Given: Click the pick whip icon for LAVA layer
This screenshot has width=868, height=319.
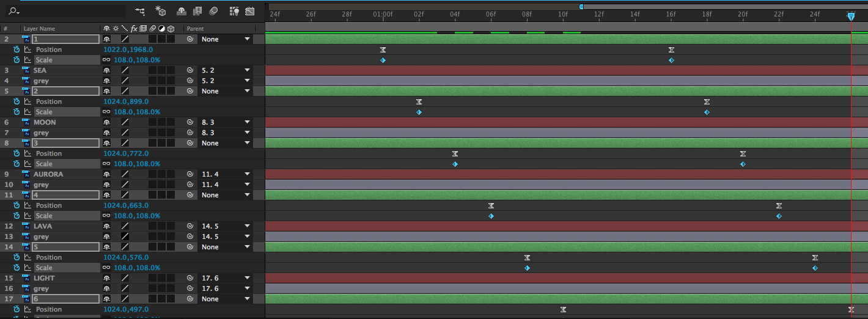Looking at the screenshot, I should coord(190,226).
